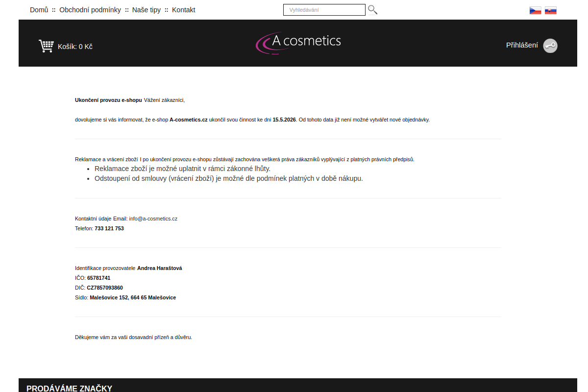
Task: Click the PRODÁVÁME ZNAČKY footer heading
Action: pyautogui.click(x=70, y=388)
